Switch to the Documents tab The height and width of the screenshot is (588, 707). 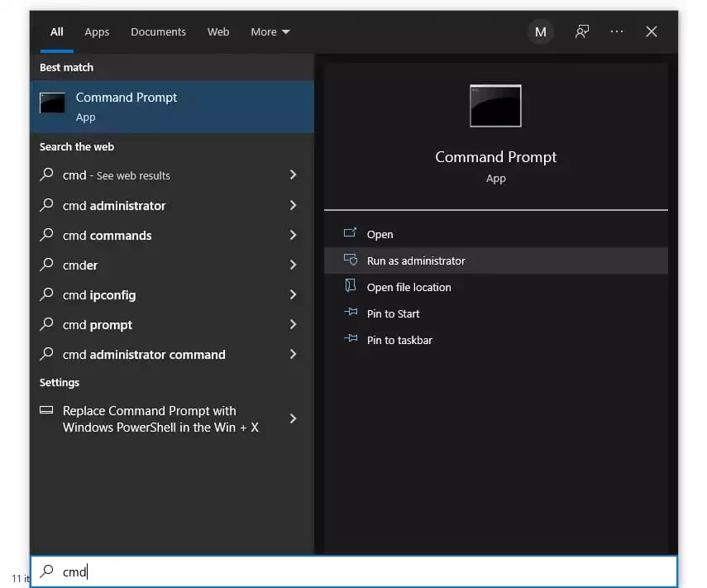(158, 32)
